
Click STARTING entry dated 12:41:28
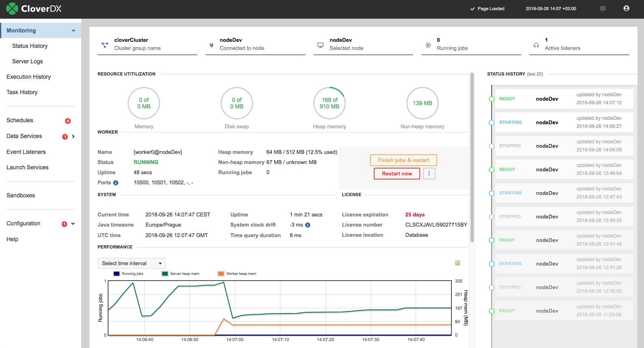point(564,264)
